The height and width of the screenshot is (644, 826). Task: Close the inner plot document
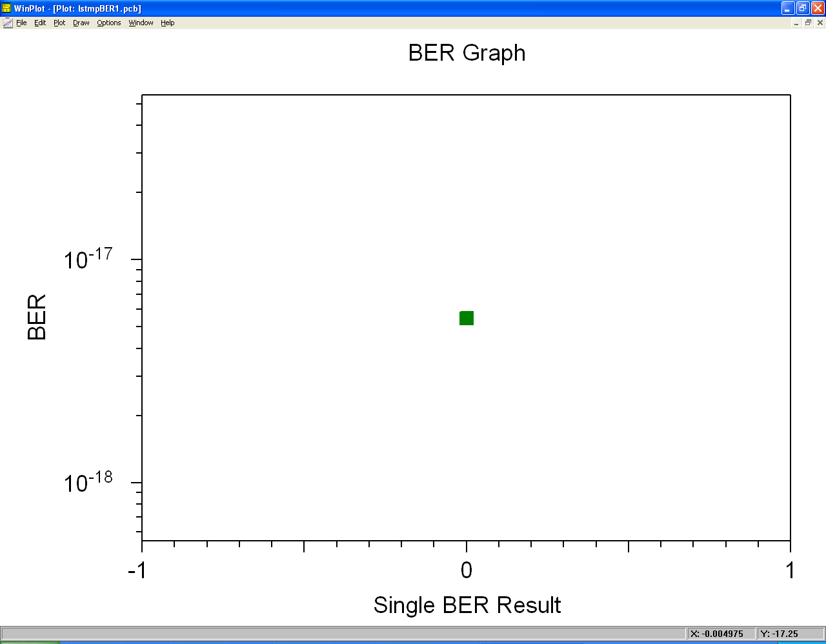(820, 23)
